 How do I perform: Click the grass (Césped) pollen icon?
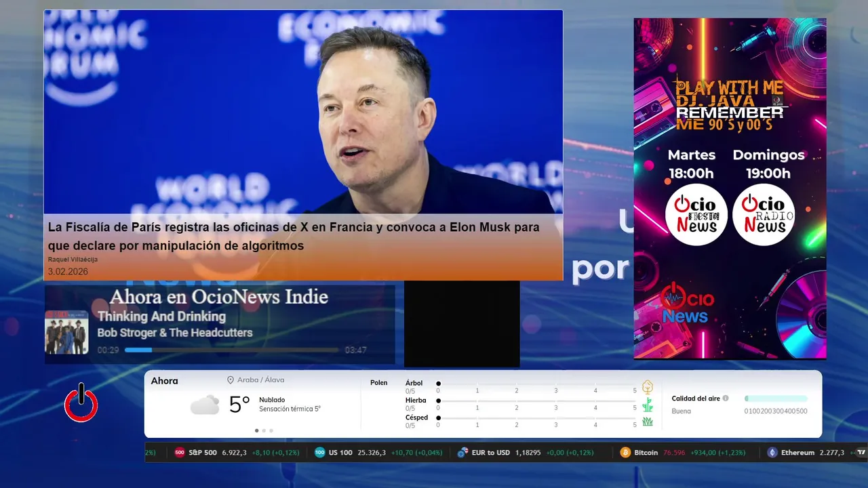click(648, 422)
